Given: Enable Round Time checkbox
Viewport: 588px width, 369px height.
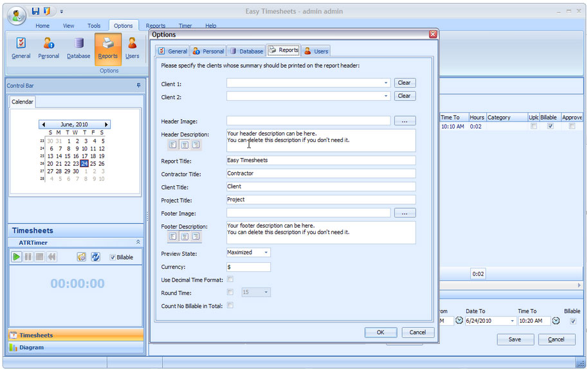Looking at the screenshot, I should pos(230,292).
